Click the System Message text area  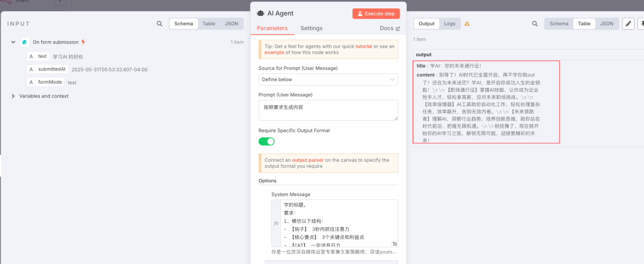click(339, 223)
